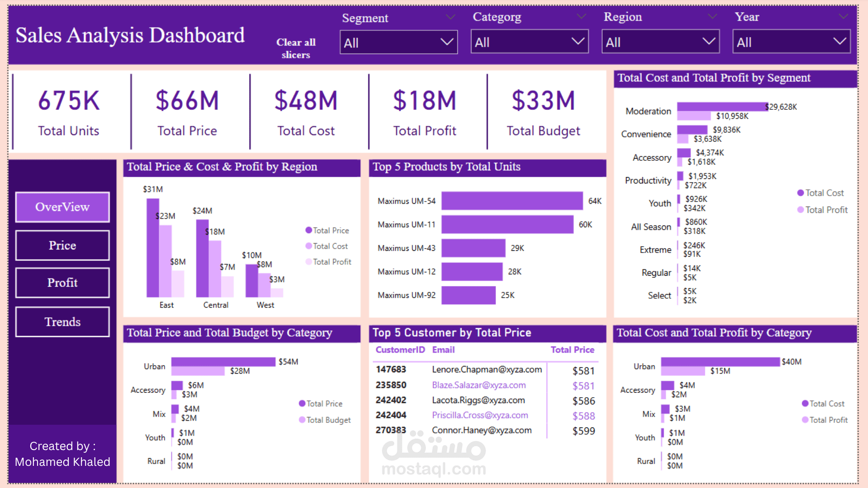This screenshot has height=488, width=868.
Task: Click chevron beside Year header
Action: point(843,17)
